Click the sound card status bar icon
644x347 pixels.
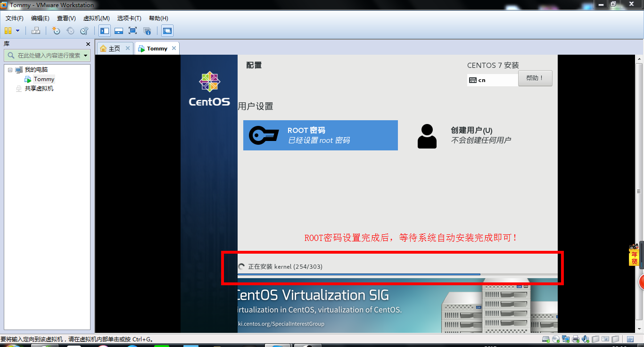[x=586, y=339]
